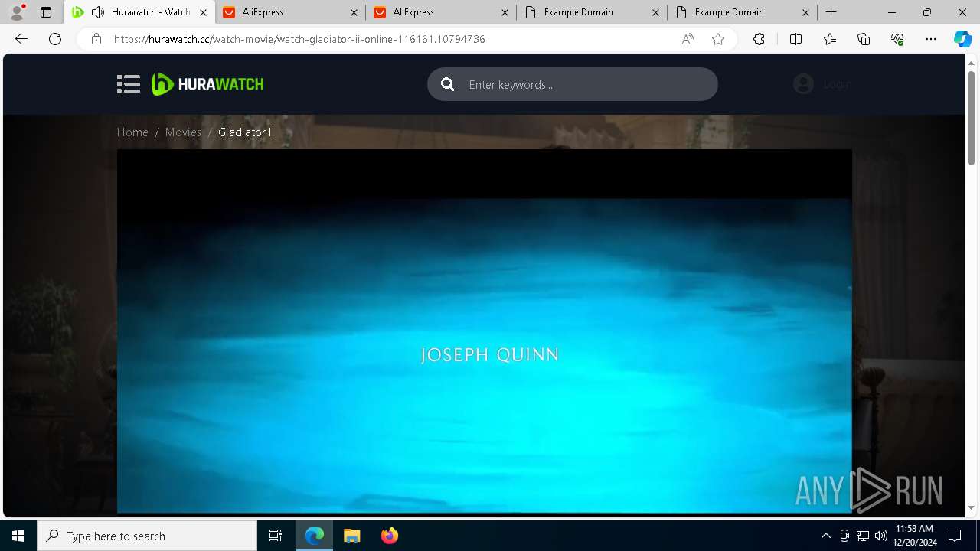
Task: Click the Login link
Action: [838, 84]
